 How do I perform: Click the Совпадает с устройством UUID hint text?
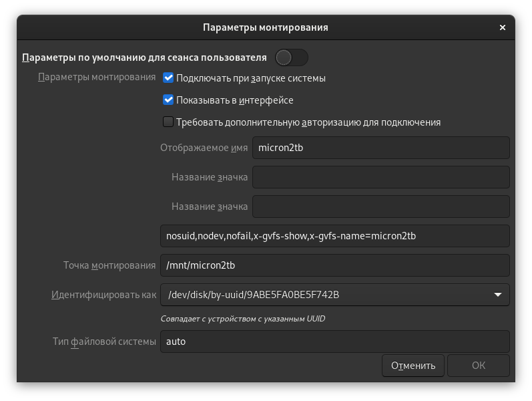click(243, 319)
